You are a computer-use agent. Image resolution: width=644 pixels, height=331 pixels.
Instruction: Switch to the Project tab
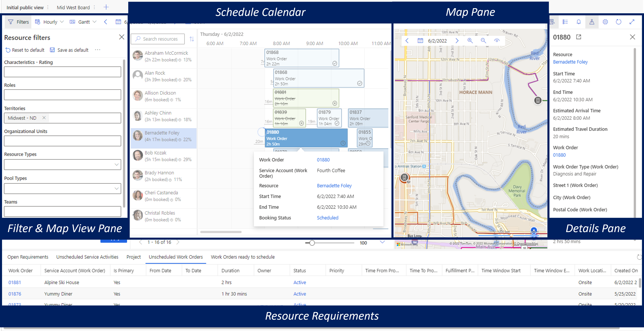tap(133, 257)
